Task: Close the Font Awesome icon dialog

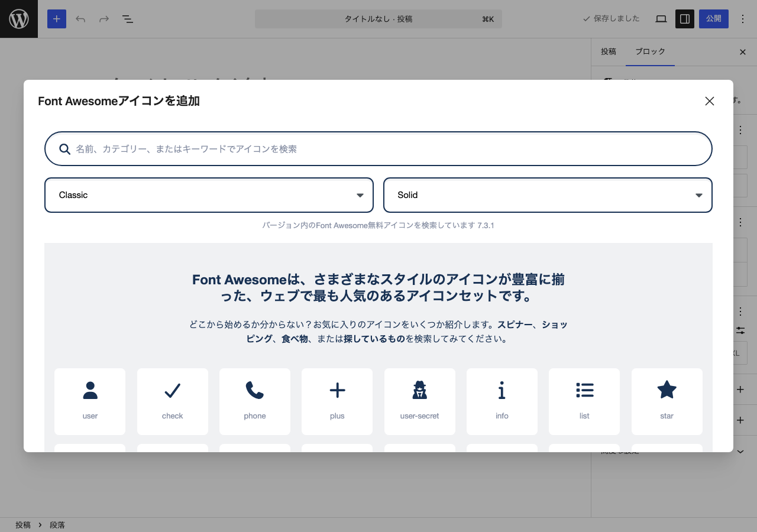Action: (710, 101)
